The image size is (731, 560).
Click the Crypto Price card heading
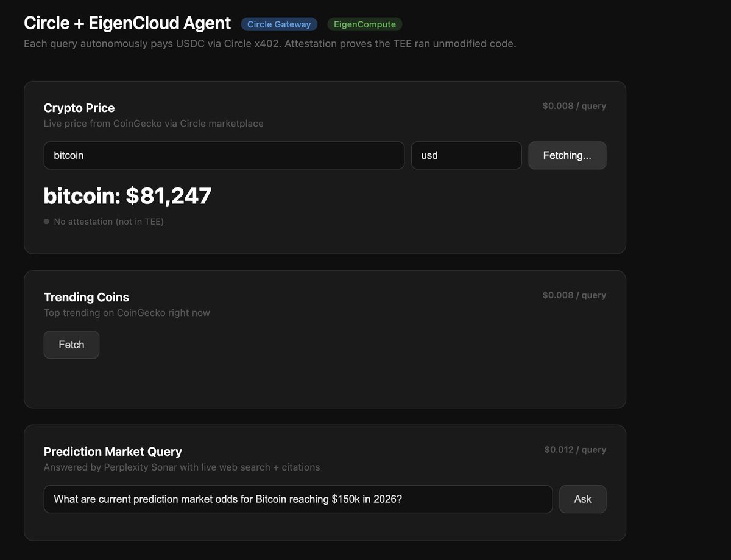tap(79, 108)
